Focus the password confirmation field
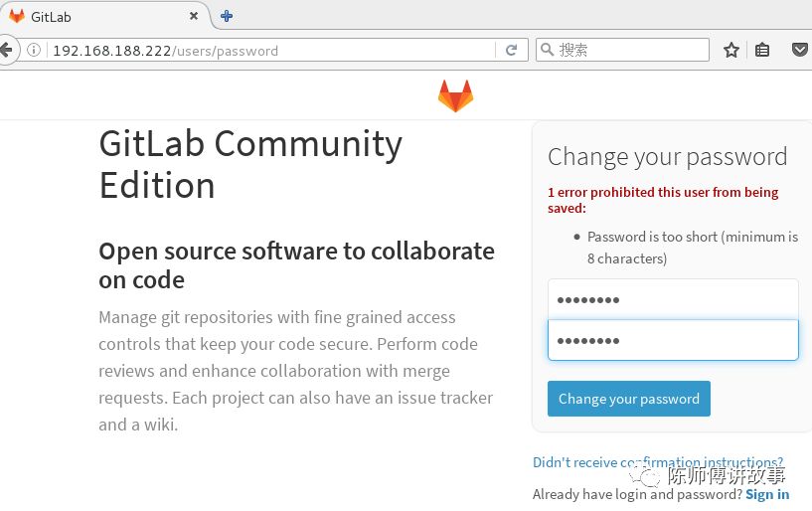Viewport: 812px width, 511px height. 673,340
